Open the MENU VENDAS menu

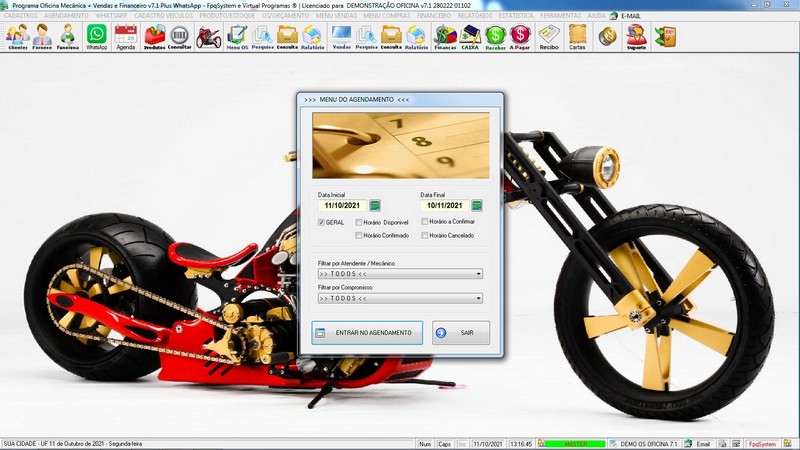coord(336,16)
